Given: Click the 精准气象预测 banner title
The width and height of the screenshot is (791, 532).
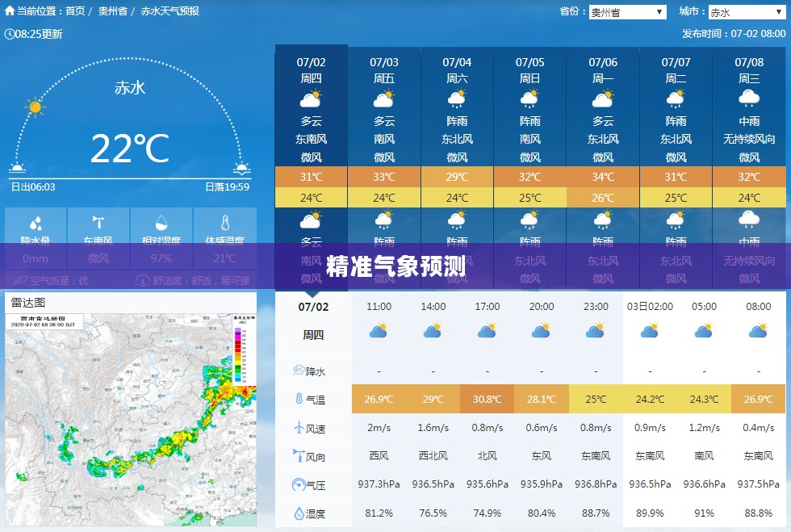Looking at the screenshot, I should [395, 266].
